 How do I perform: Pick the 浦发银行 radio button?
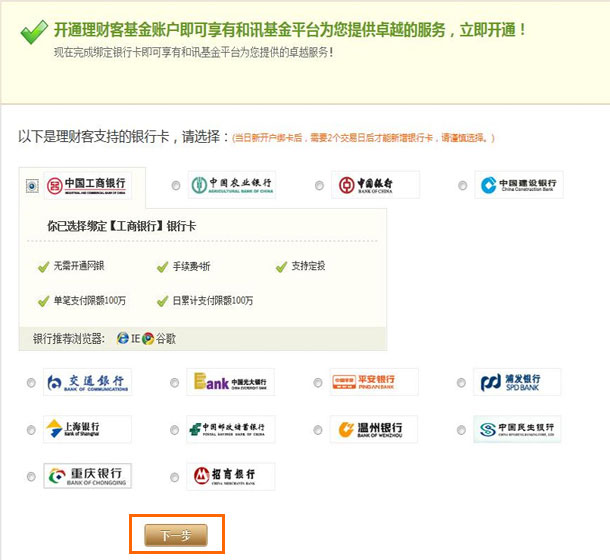pyautogui.click(x=461, y=383)
